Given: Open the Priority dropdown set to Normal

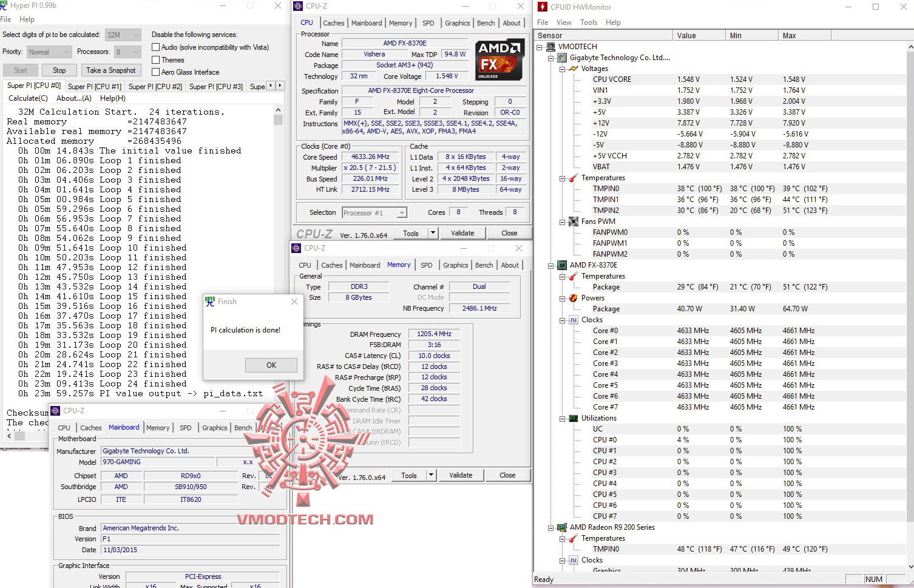Looking at the screenshot, I should pos(49,52).
